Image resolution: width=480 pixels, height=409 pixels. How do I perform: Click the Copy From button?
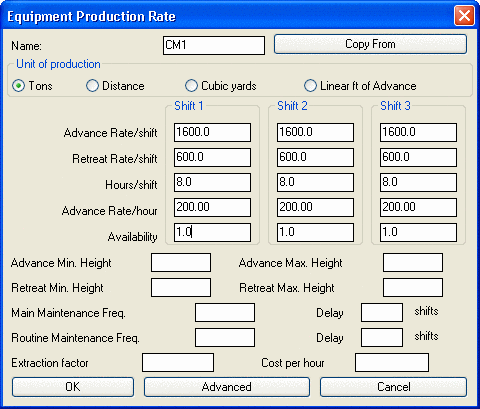click(x=370, y=44)
